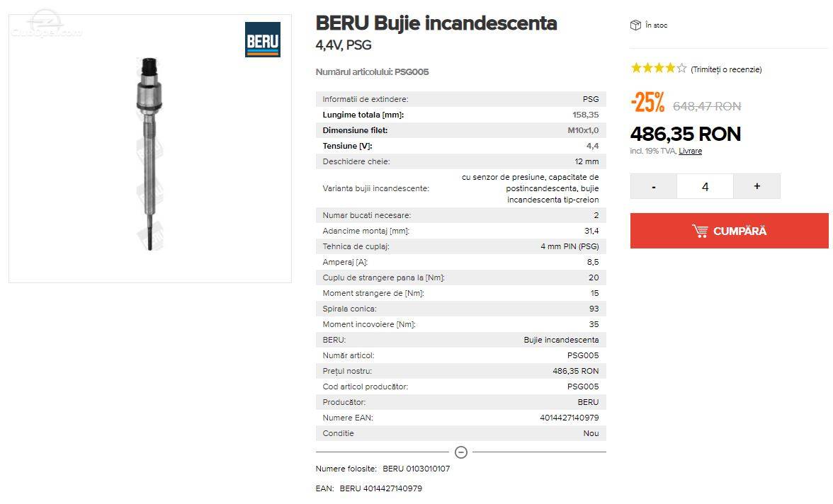Click the quantity input field showing 4

coord(705,186)
